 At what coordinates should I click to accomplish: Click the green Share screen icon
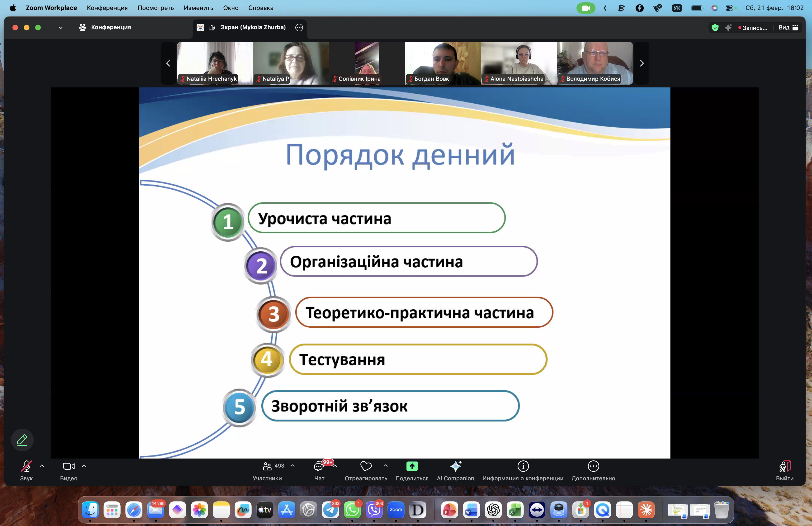(412, 466)
